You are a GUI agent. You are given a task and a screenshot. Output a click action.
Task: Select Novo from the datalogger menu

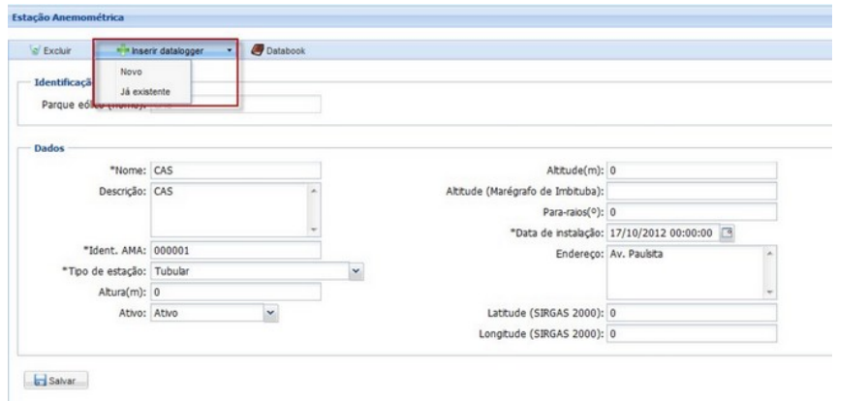pyautogui.click(x=131, y=73)
